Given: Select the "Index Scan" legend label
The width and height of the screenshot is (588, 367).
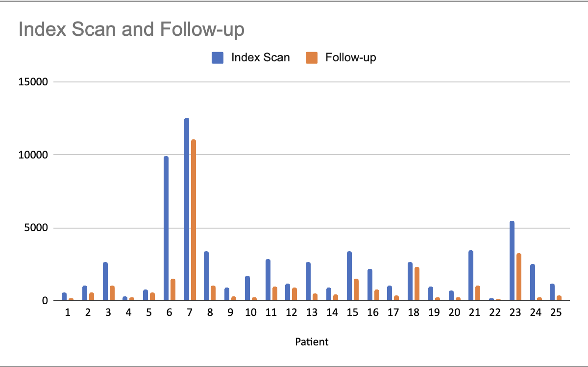Looking at the screenshot, I should point(260,58).
